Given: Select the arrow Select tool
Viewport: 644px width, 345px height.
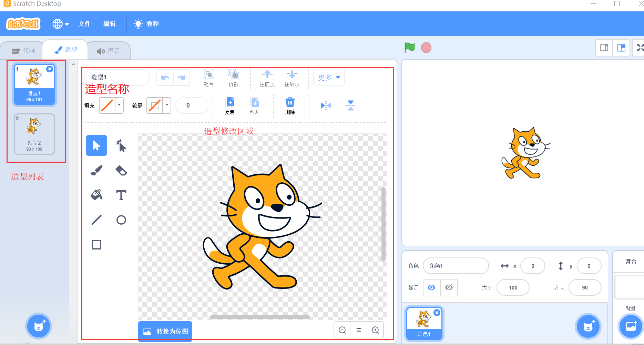Looking at the screenshot, I should (96, 145).
